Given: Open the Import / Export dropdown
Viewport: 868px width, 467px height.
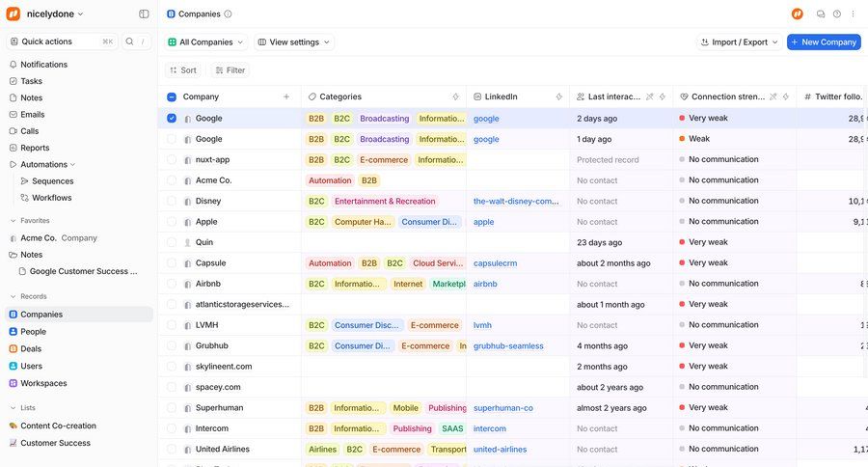Looking at the screenshot, I should tap(739, 42).
